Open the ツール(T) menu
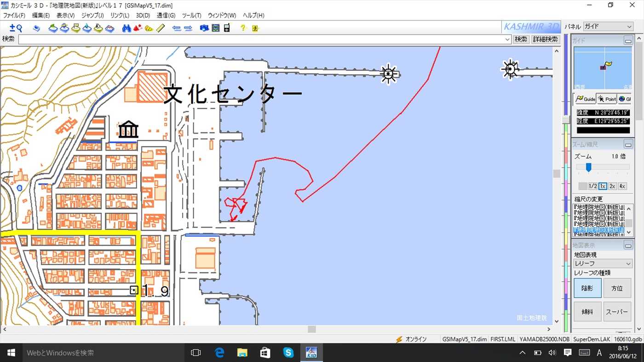Screen dimensions: 644x362 (191, 15)
